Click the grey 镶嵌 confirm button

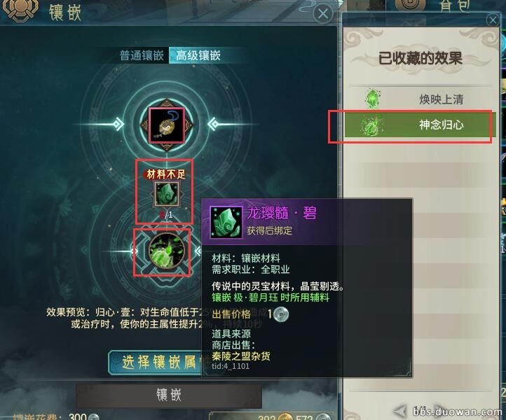tap(169, 395)
